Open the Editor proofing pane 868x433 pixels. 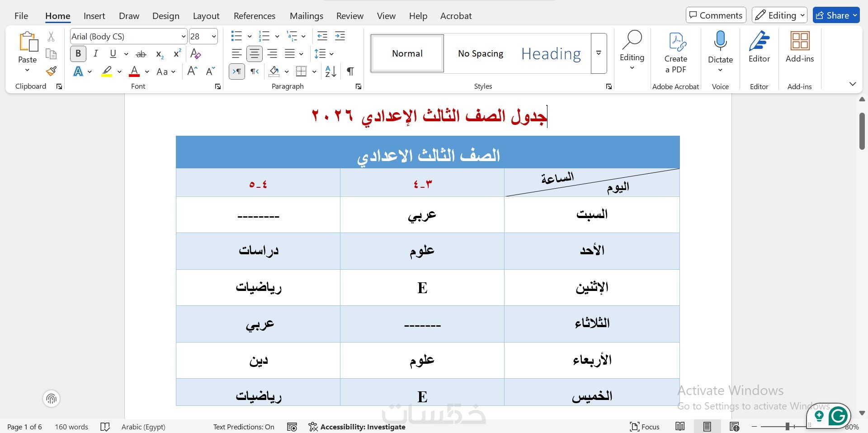759,47
